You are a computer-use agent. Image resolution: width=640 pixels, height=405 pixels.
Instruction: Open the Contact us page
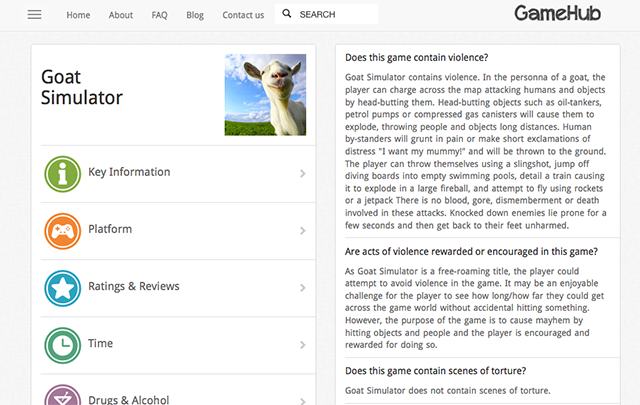[243, 15]
